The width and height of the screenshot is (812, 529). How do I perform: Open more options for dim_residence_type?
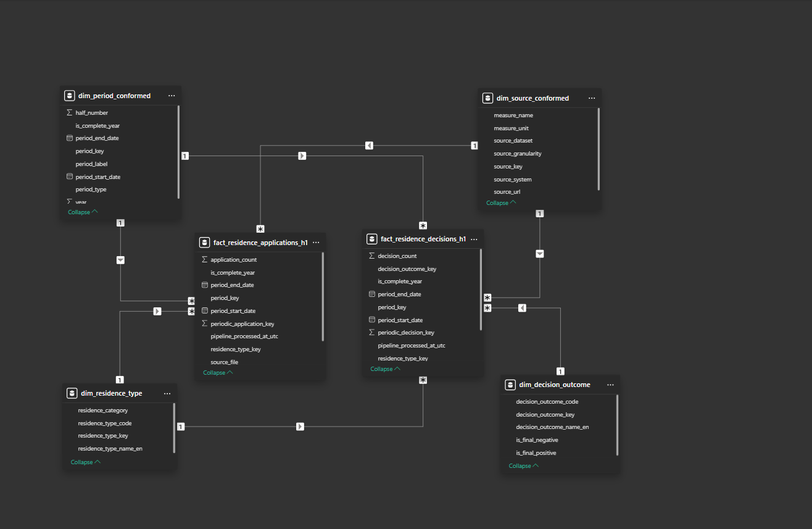pyautogui.click(x=167, y=393)
